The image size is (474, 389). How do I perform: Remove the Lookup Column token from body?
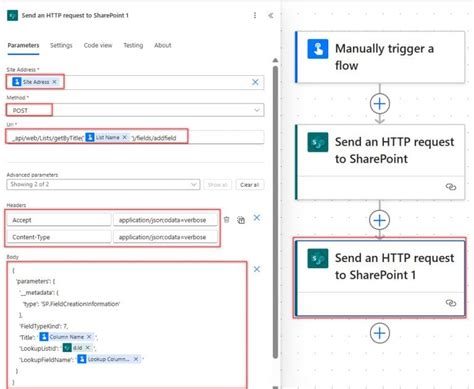[136, 359]
